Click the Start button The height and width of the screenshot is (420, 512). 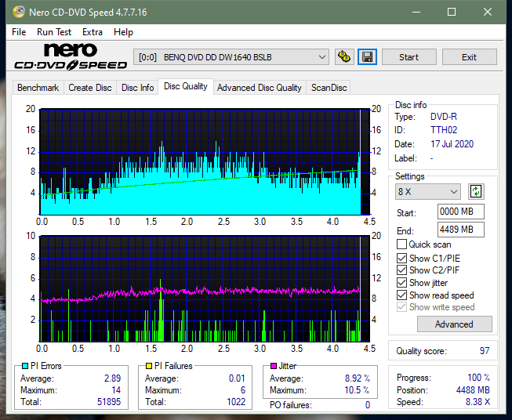click(x=409, y=57)
